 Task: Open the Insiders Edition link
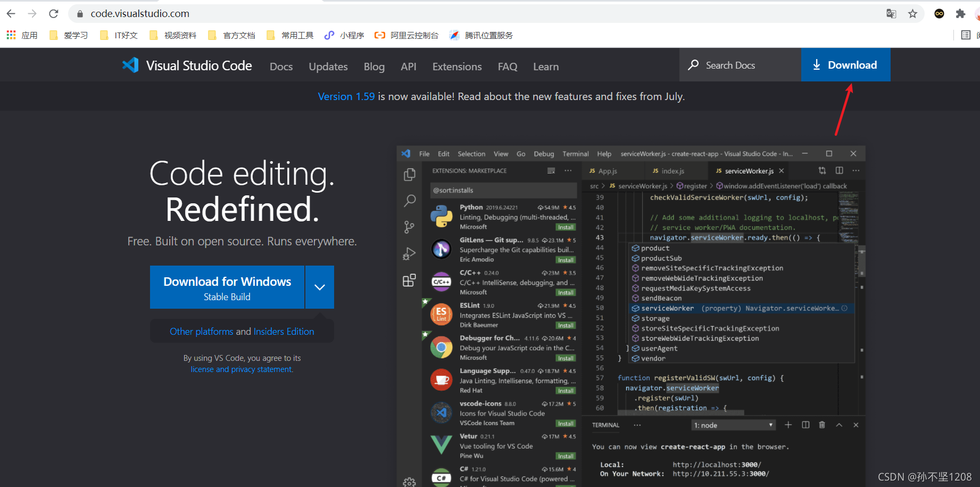point(284,332)
